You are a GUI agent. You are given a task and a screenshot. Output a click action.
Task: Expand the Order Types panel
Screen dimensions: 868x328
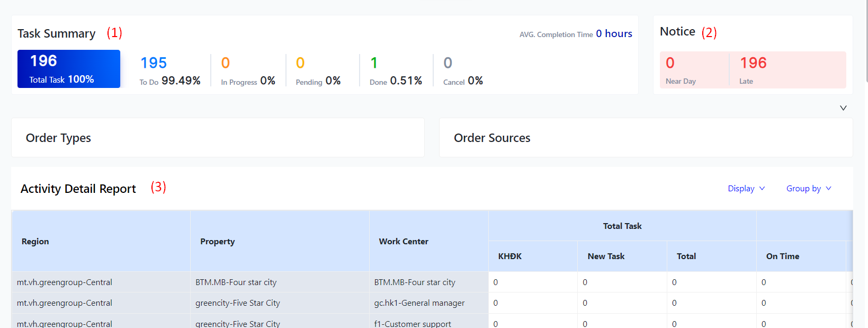218,138
